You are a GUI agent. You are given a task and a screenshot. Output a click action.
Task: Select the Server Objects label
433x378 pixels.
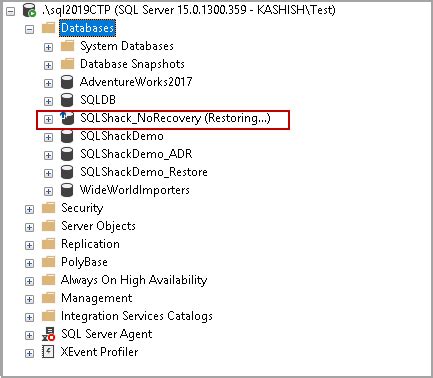[x=98, y=226]
